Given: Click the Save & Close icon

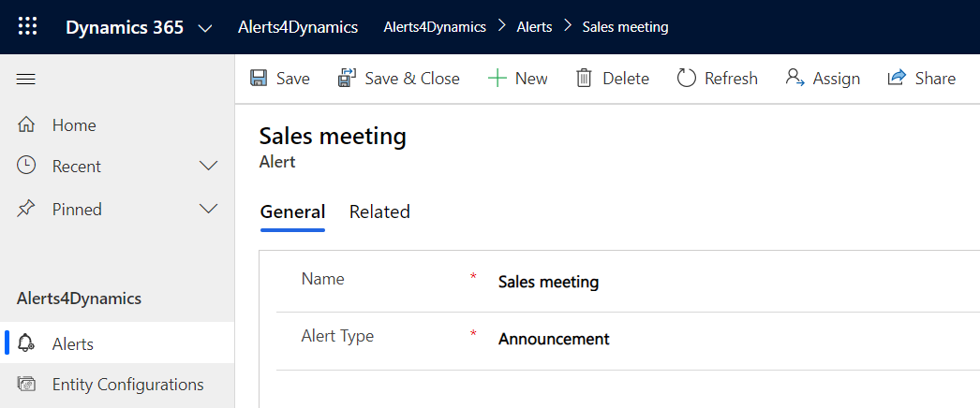Looking at the screenshot, I should point(347,79).
